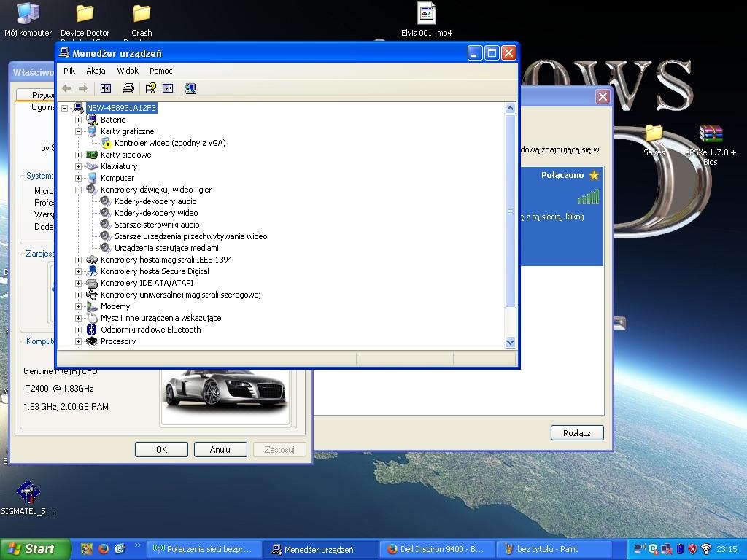Click Anuluj in the system properties window

pyautogui.click(x=220, y=449)
